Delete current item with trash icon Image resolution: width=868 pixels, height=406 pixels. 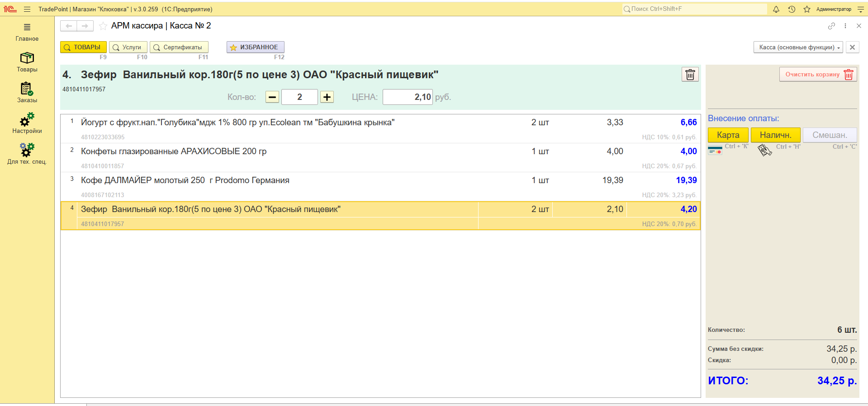click(690, 75)
